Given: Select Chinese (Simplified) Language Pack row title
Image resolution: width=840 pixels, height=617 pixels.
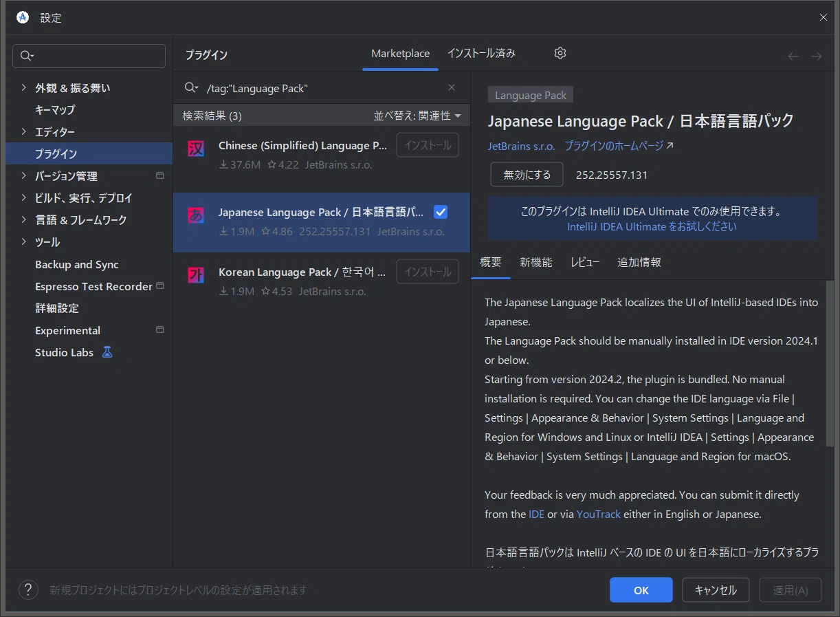Looking at the screenshot, I should [303, 145].
